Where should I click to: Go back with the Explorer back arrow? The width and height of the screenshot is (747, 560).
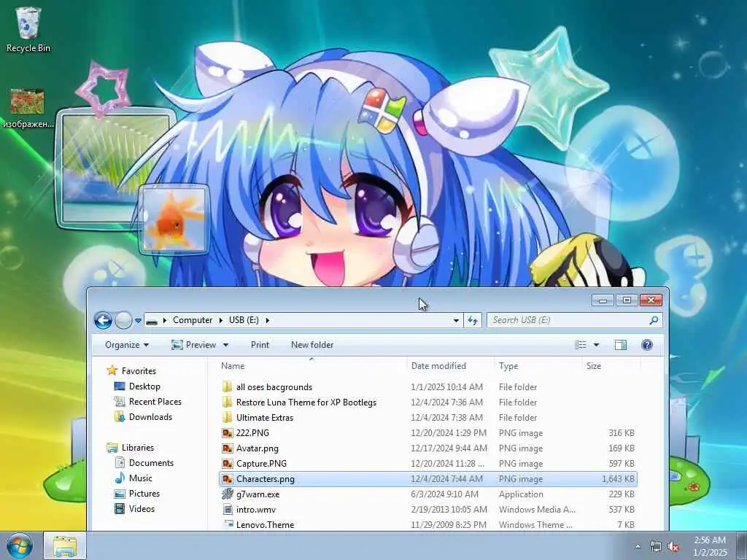(103, 321)
